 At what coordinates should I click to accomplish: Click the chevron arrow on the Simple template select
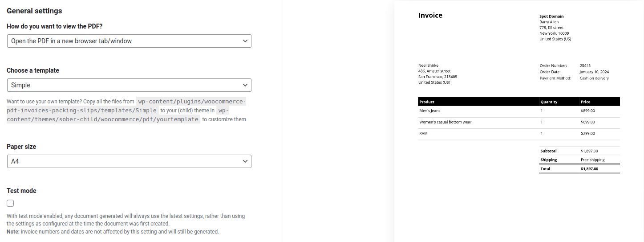click(245, 85)
